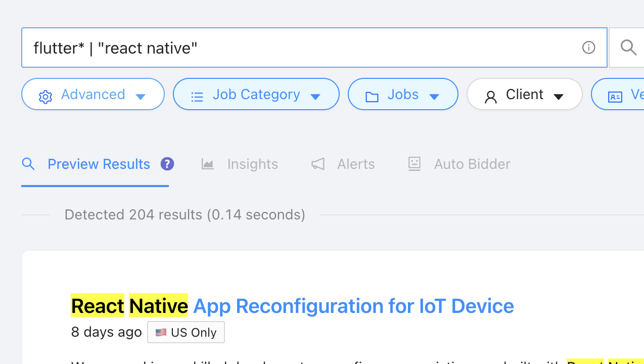Screen dimensions: 644x364
Task: Click the Alerts megaphone icon
Action: pyautogui.click(x=318, y=164)
